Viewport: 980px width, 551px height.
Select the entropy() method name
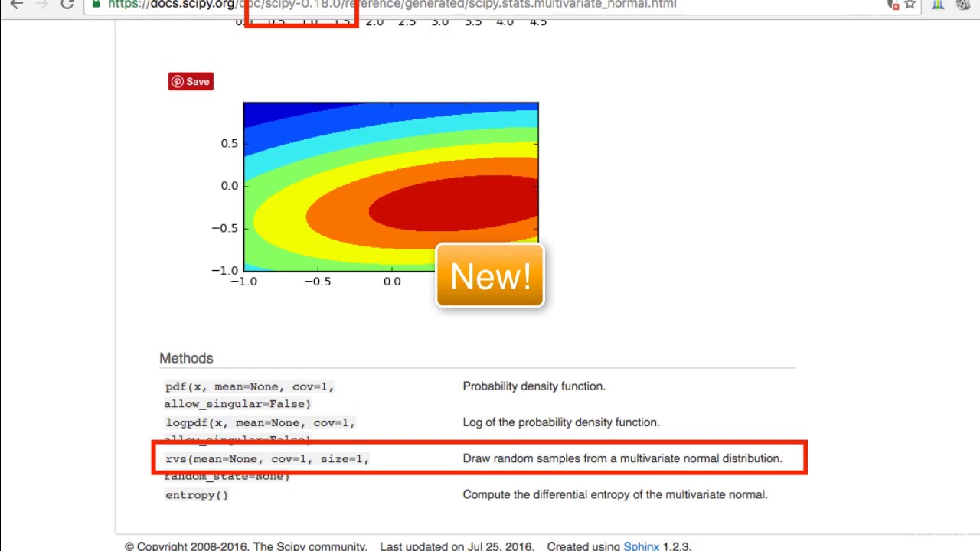pos(197,495)
